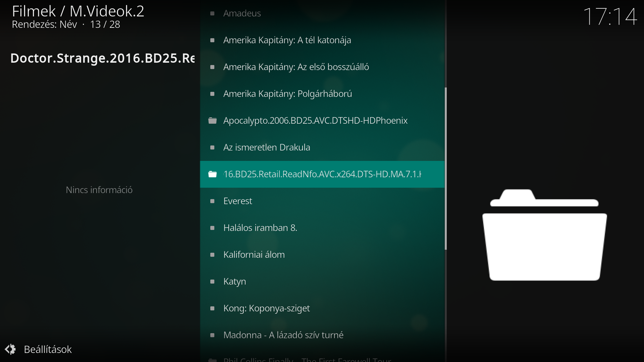644x362 pixels.
Task: Click the bullet icon beside Kaliforniai álom
Action: click(212, 255)
